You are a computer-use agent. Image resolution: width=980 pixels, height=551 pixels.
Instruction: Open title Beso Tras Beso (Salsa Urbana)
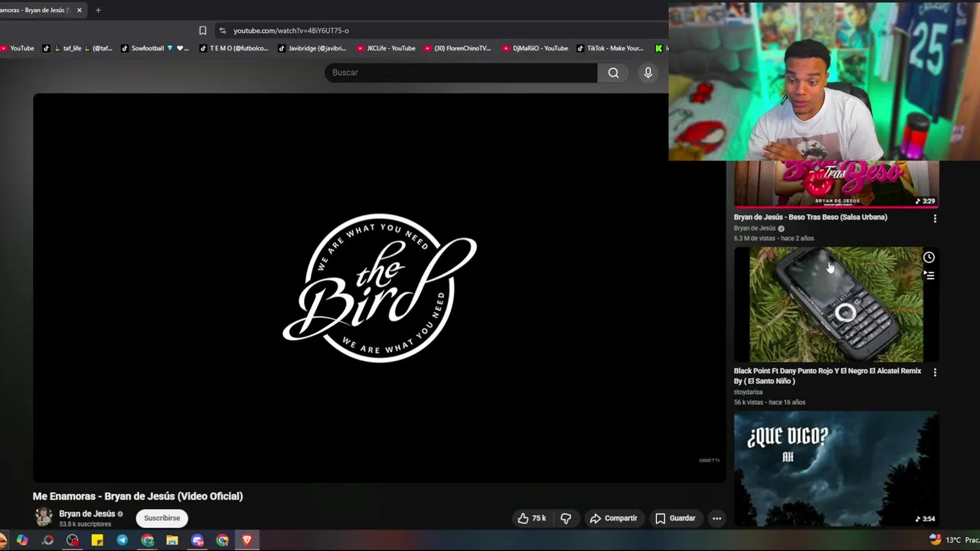pos(810,217)
